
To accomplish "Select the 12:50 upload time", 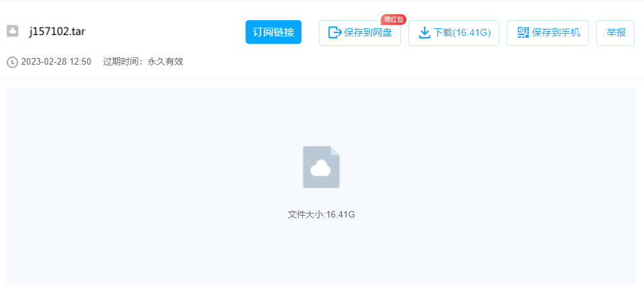I will 81,62.
